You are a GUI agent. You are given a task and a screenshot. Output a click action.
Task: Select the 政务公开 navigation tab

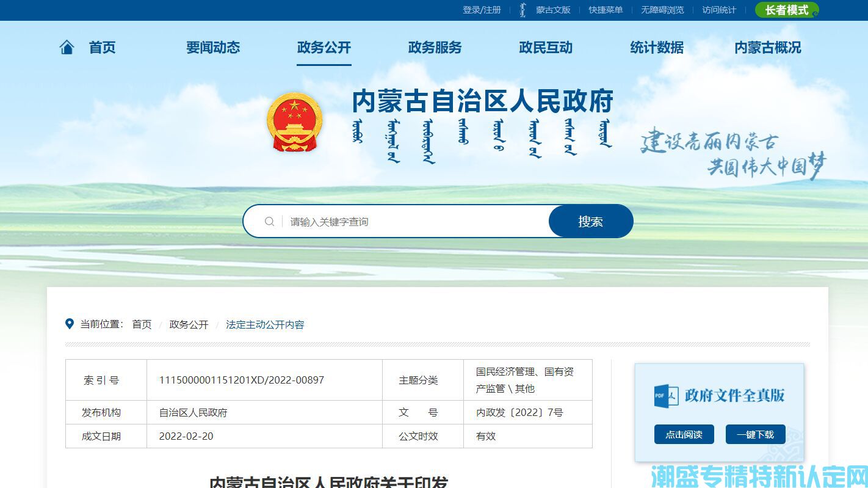324,48
